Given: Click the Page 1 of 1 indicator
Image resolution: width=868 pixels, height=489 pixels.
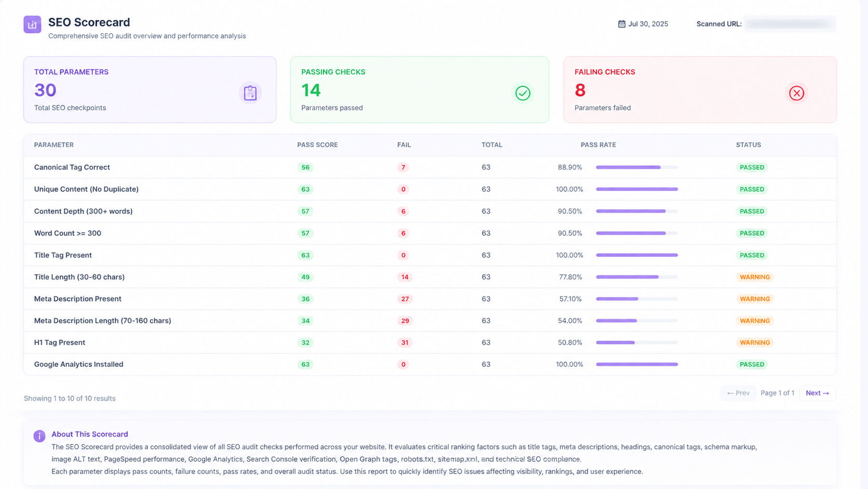Looking at the screenshot, I should point(777,393).
